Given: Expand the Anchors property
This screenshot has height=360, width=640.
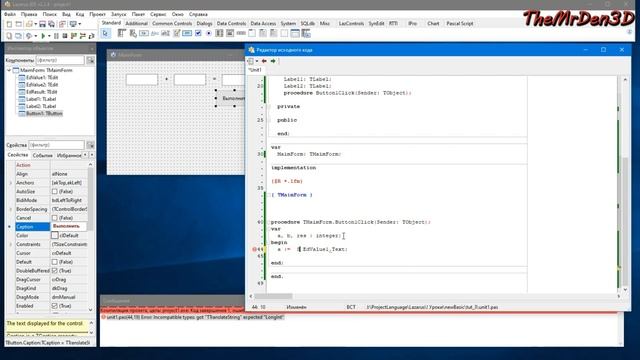Looking at the screenshot, I should (11, 183).
